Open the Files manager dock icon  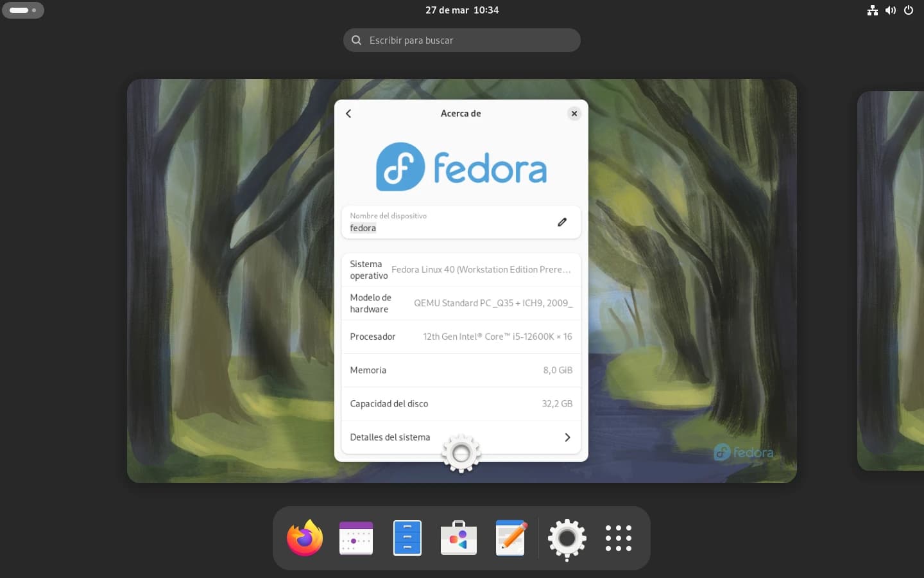click(407, 538)
